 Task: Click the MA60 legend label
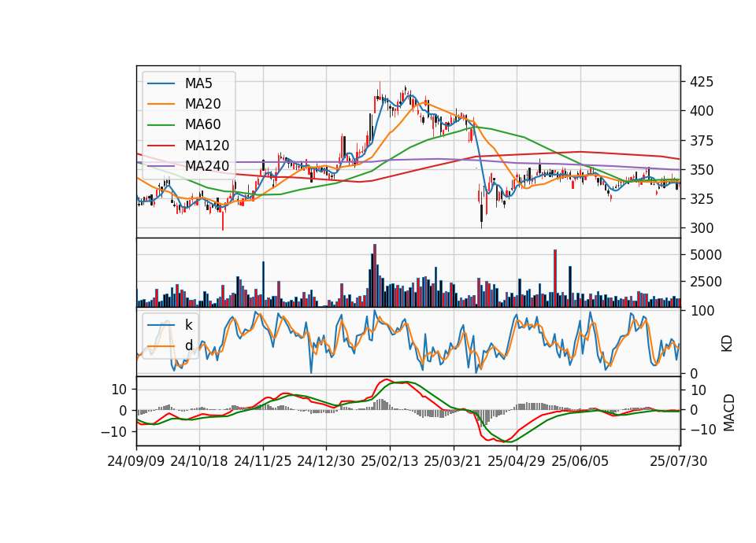[202, 125]
